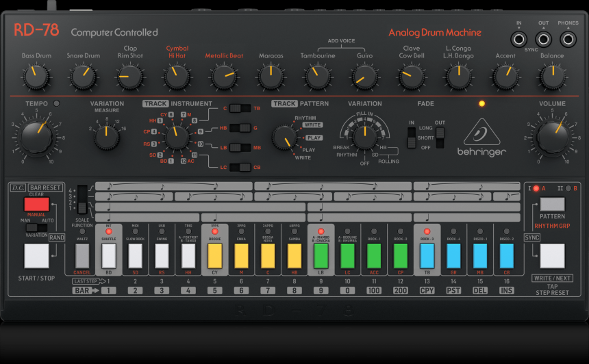The width and height of the screenshot is (589, 364).
Task: Flip the Fade OUT switch
Action: click(440, 138)
